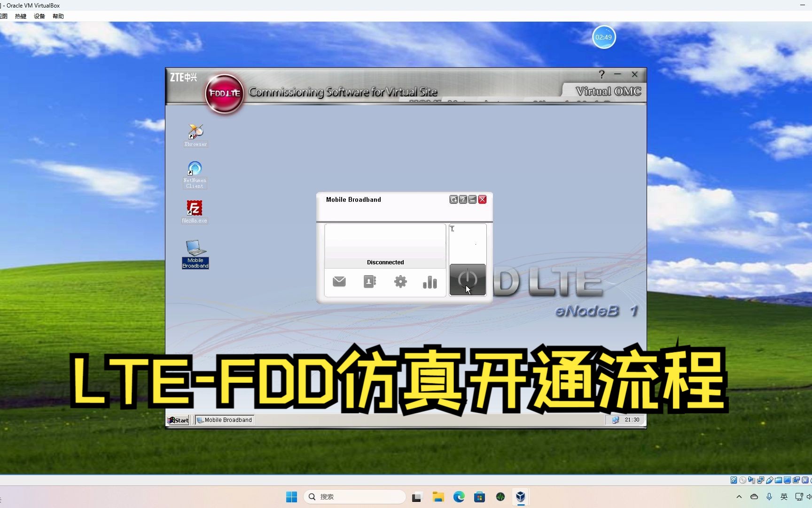Click the VirtualBox audio status icon

coord(751,480)
